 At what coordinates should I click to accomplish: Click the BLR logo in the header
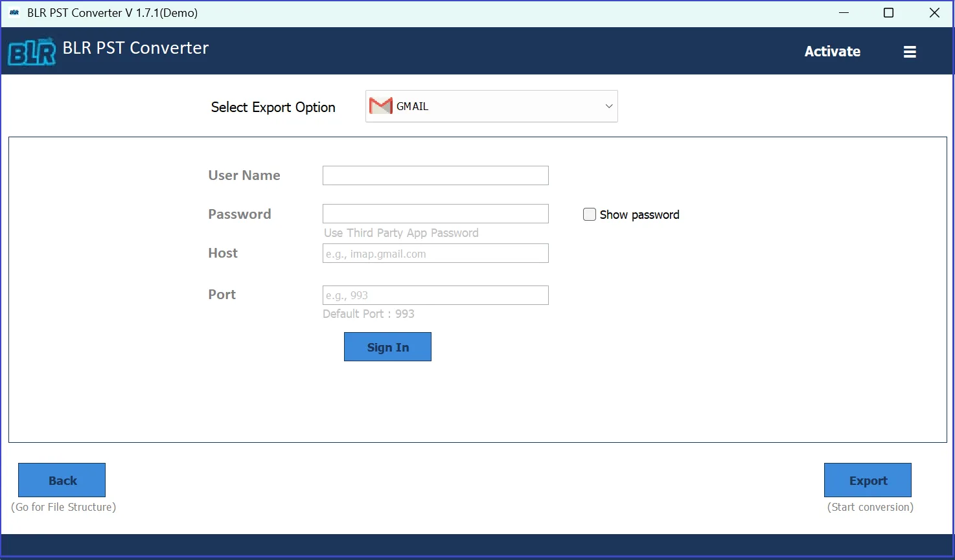tap(31, 51)
